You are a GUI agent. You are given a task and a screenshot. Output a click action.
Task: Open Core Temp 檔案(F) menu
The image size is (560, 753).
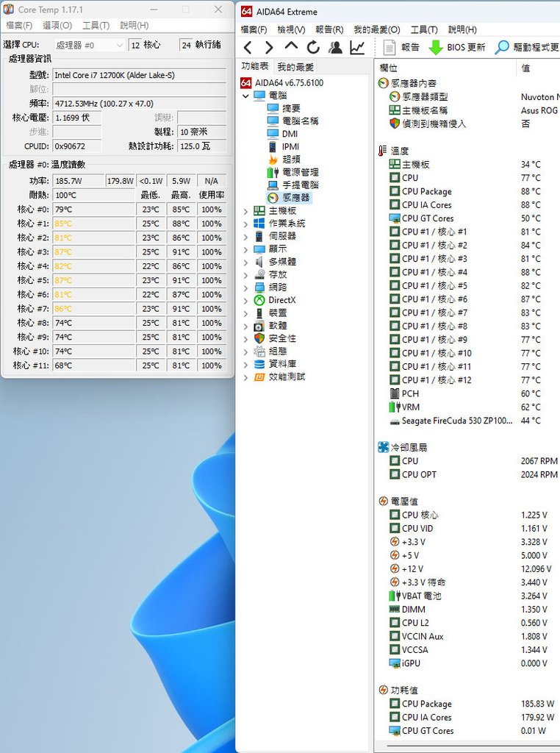[19, 26]
